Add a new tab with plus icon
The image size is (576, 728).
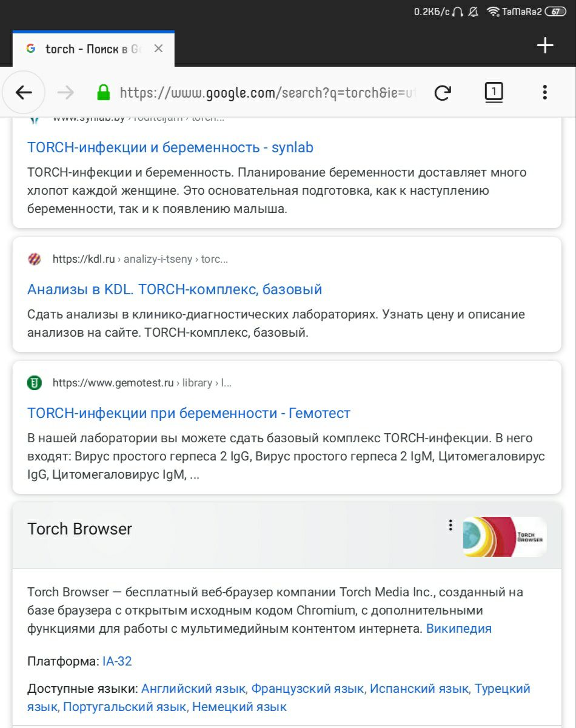545,45
